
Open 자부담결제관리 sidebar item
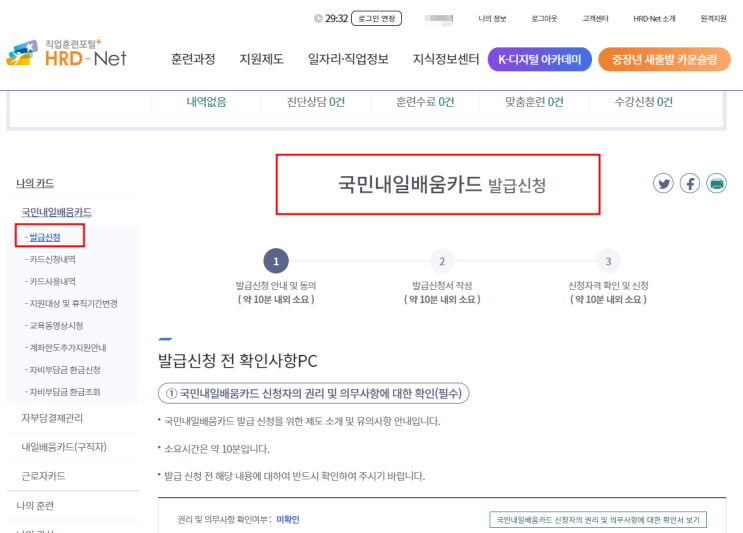click(x=52, y=418)
